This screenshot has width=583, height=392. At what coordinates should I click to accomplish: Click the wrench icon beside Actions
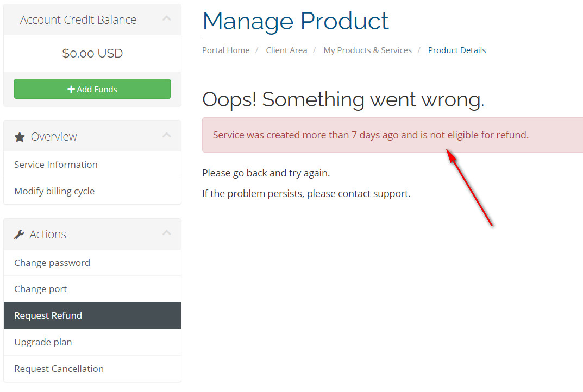[x=19, y=235]
